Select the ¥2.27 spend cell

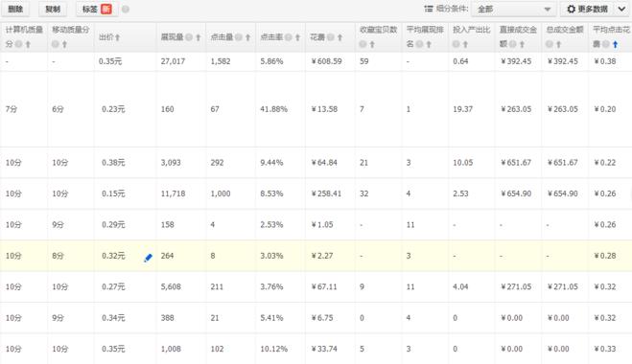322,256
